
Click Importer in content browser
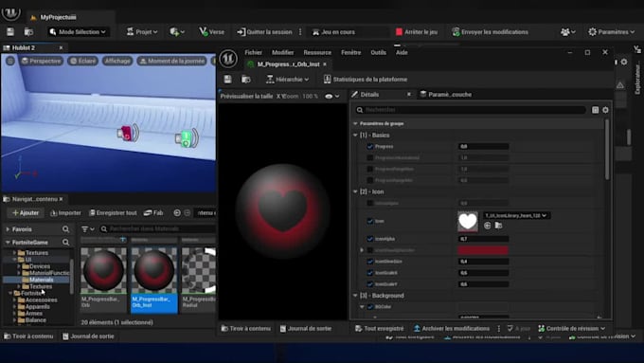[65, 212]
